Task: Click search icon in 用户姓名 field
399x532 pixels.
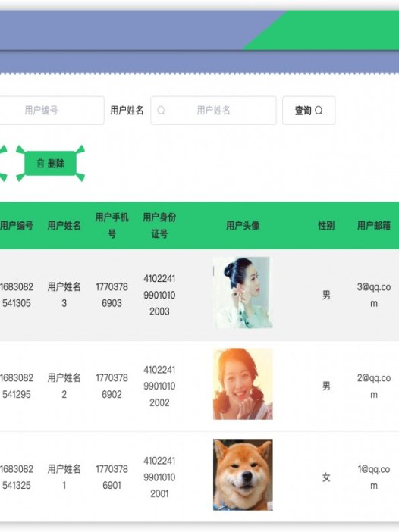Action: [x=162, y=111]
